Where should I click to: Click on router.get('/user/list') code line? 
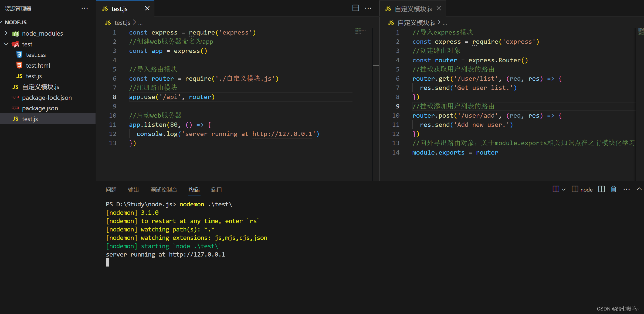point(487,79)
